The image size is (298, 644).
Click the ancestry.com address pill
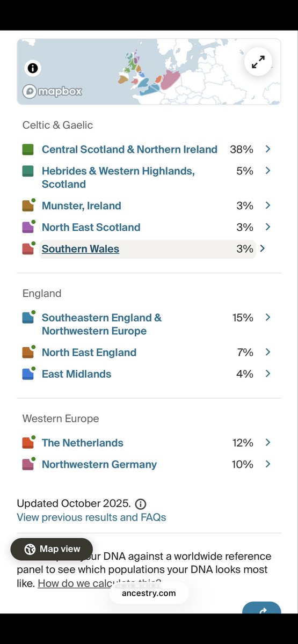pos(149,593)
